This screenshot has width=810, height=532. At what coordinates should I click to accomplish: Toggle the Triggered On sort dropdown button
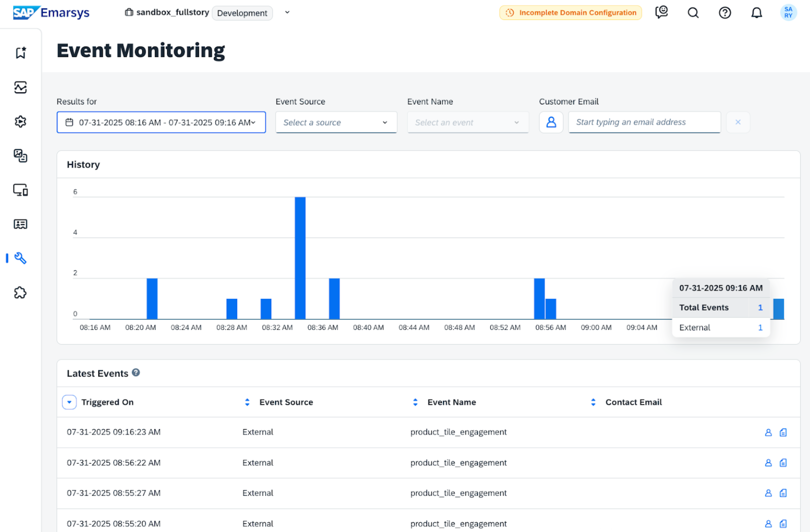pyautogui.click(x=69, y=402)
